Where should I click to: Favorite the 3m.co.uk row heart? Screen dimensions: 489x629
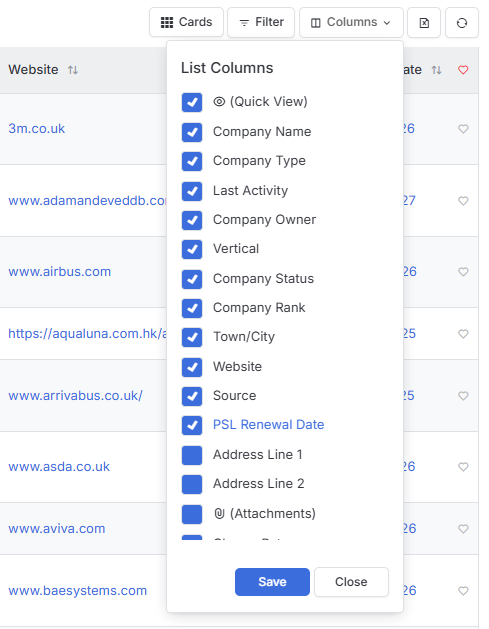463,129
